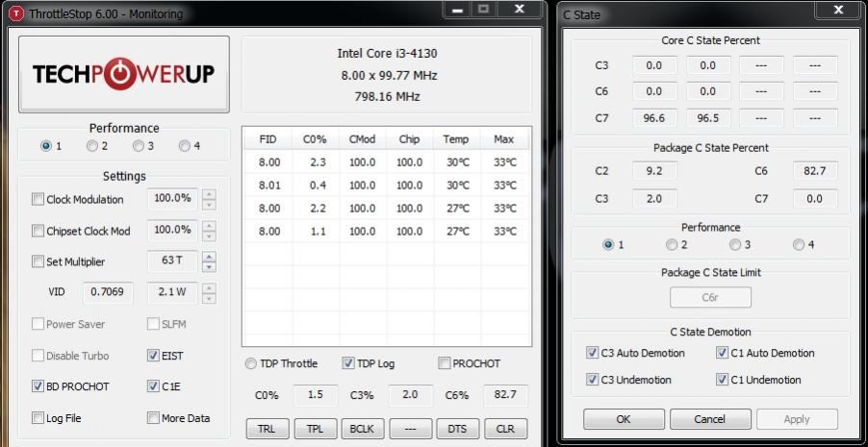Click the C6r Package C State Limit button
The image size is (868, 447).
click(711, 297)
